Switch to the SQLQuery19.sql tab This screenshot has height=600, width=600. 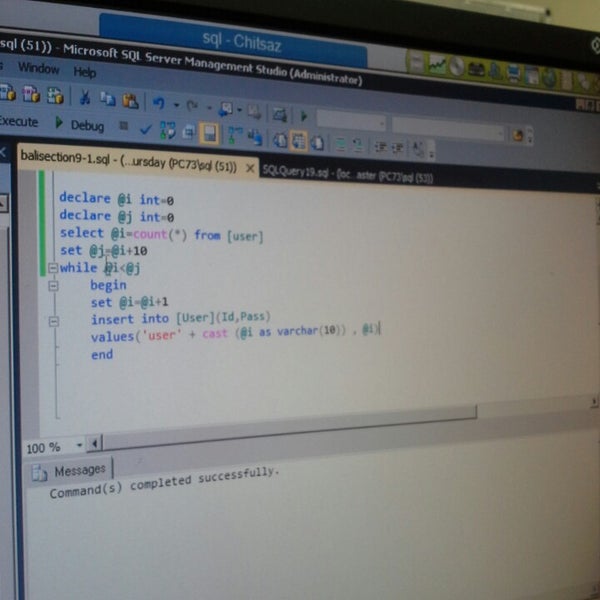pyautogui.click(x=347, y=175)
